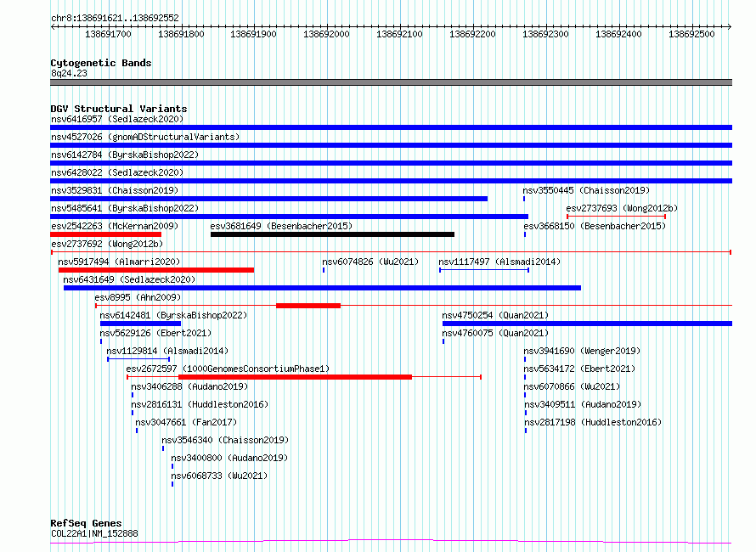
Task: Click chr8:138691621..138692552 coordinates text
Action: (115, 19)
